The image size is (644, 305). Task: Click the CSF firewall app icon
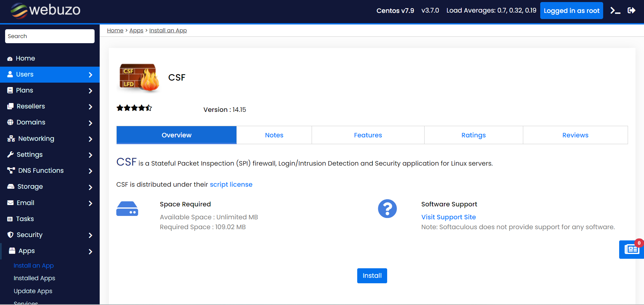coord(139,78)
